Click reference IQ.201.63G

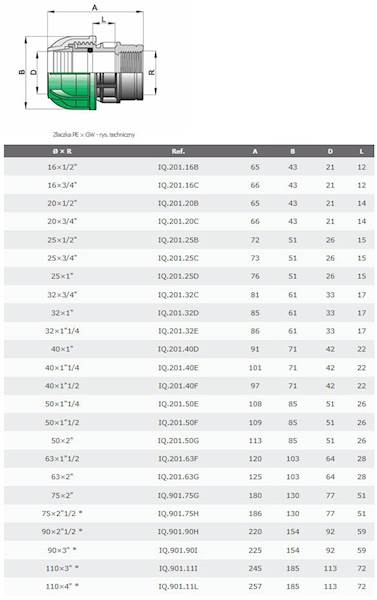pos(178,477)
